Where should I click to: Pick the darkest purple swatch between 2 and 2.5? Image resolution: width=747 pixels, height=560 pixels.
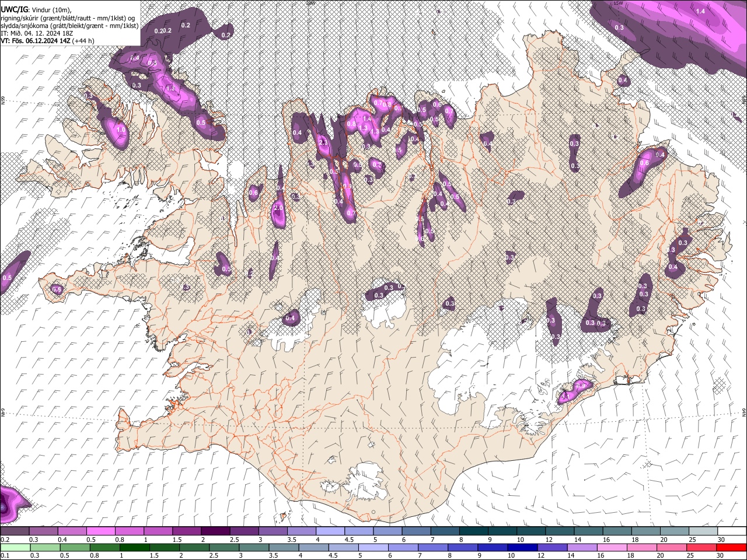click(x=215, y=531)
